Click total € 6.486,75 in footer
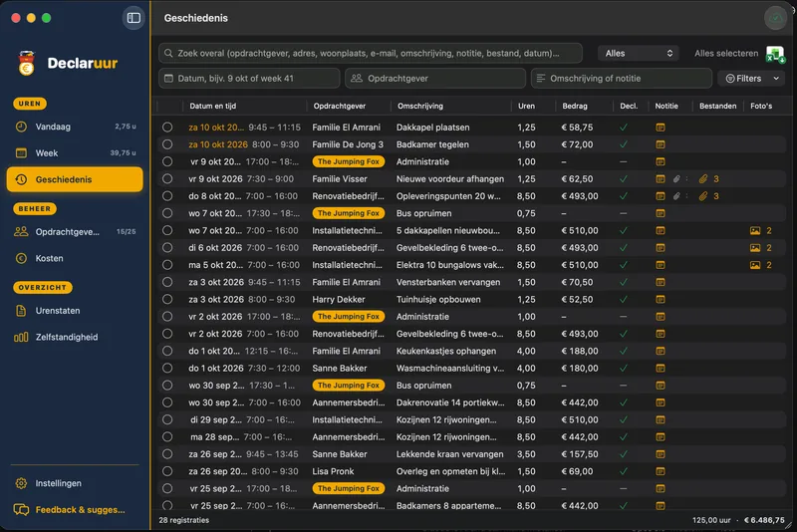 coord(764,520)
